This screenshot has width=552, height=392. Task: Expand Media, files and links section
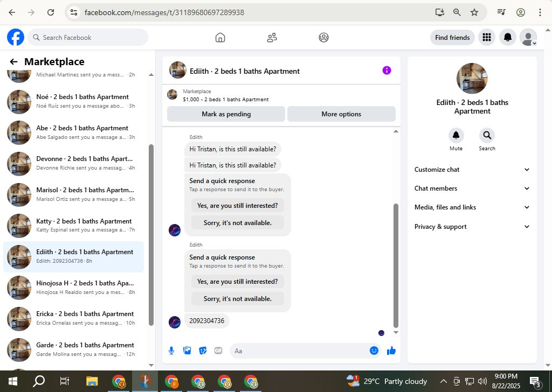click(472, 207)
